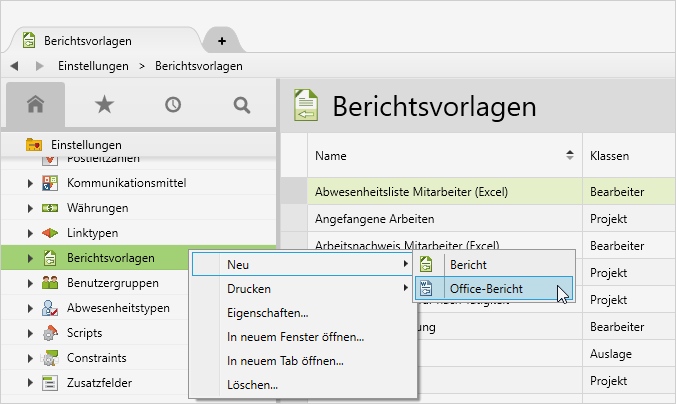This screenshot has height=404, width=676.
Task: Click row selector of Abwesenheitsliste Mitarbeiter
Action: coord(294,191)
